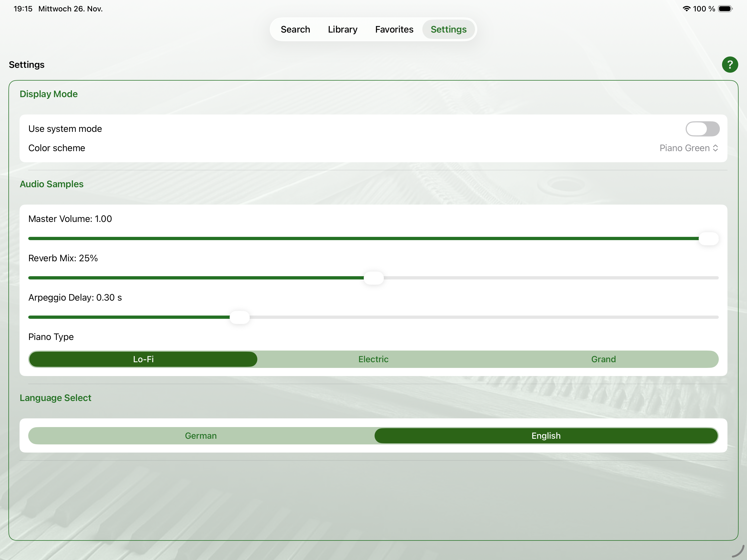Switch to the Search tab
Viewport: 747px width, 560px height.
click(295, 29)
